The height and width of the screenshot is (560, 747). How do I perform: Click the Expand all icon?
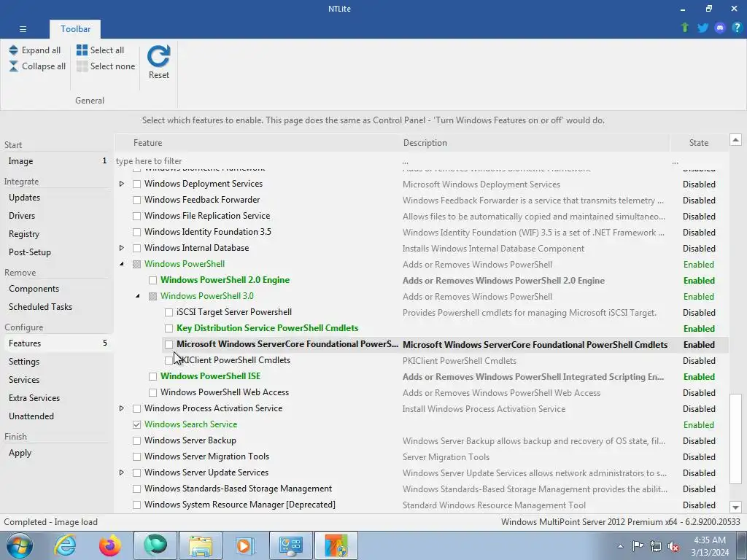click(x=13, y=50)
